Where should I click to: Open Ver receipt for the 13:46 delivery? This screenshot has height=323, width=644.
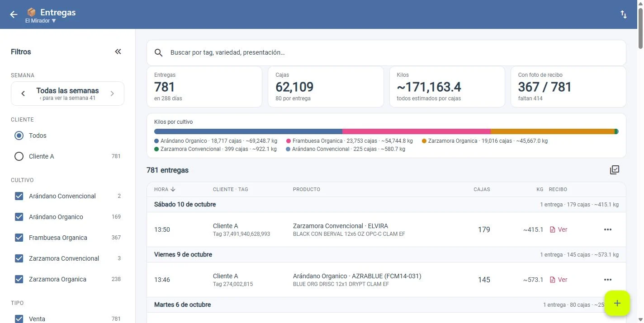[558, 280]
